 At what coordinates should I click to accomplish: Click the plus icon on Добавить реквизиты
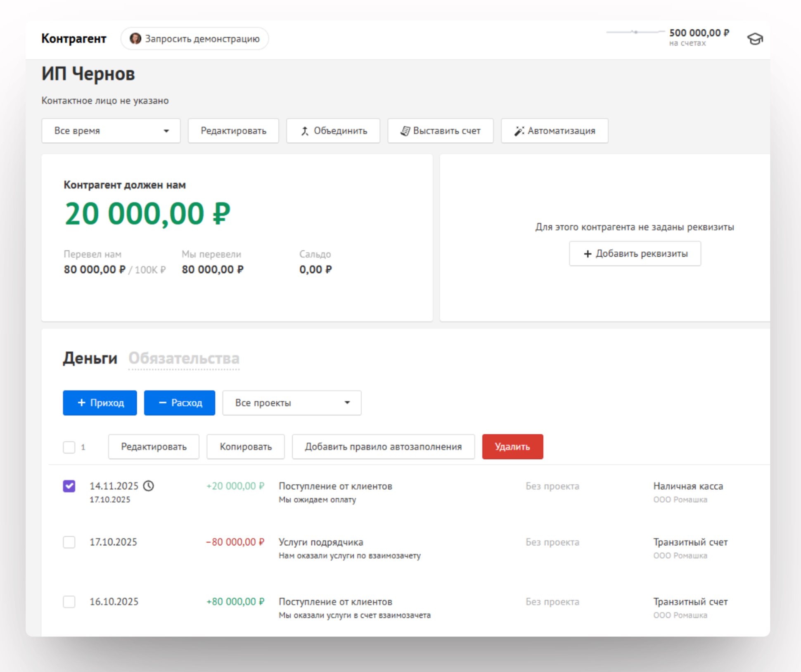[x=587, y=253]
